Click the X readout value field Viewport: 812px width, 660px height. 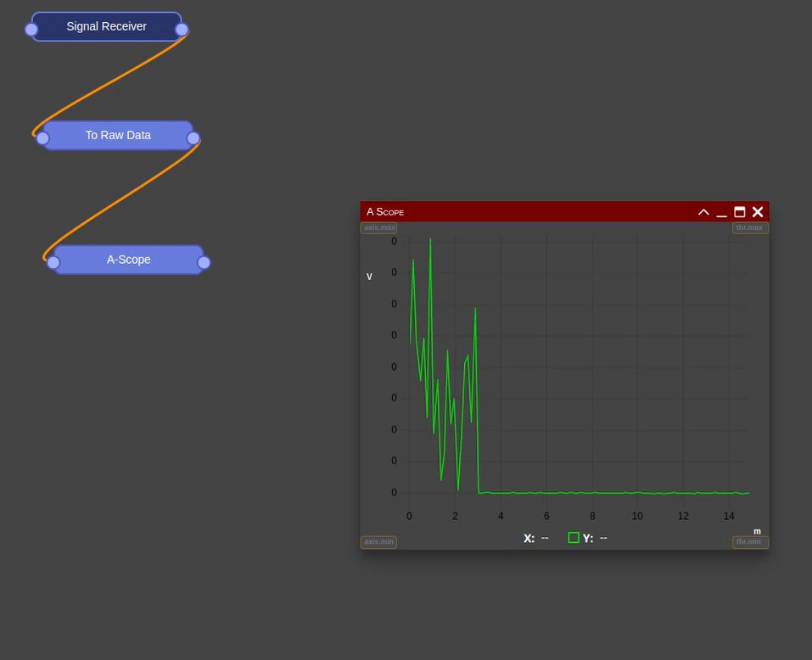[545, 538]
